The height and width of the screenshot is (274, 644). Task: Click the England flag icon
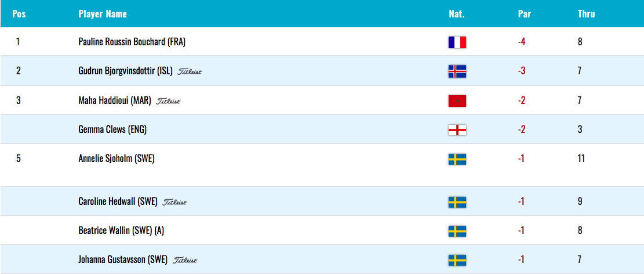coord(457,130)
